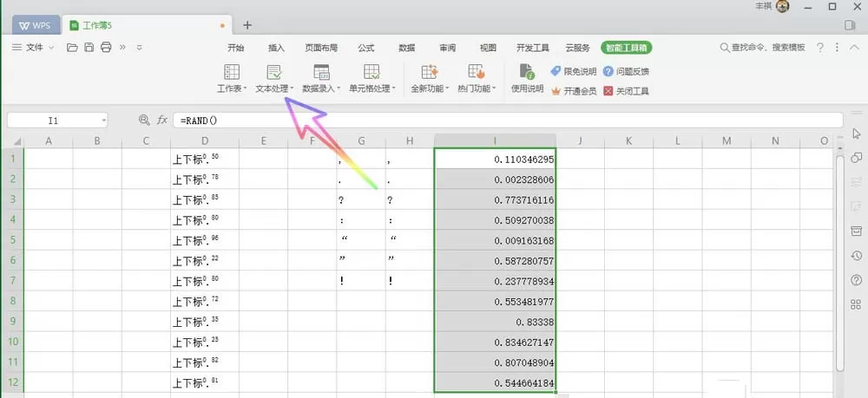The image size is (868, 398).
Task: Select column I header
Action: pos(495,141)
